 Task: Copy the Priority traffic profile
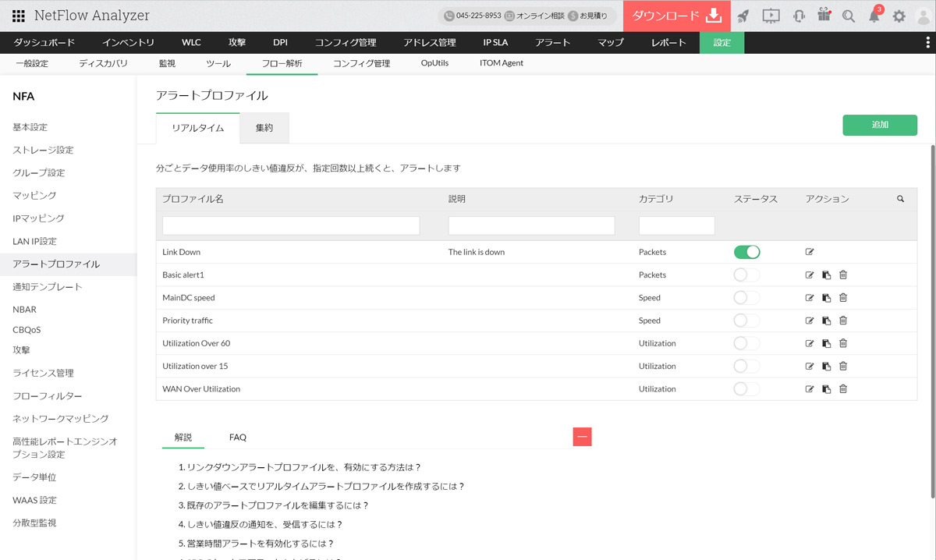pos(826,321)
